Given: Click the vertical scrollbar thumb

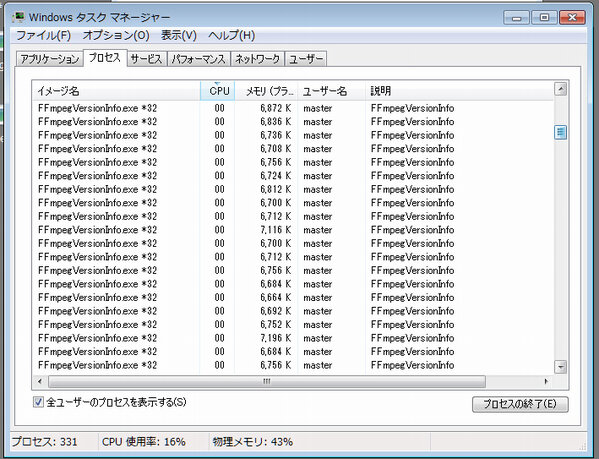Looking at the screenshot, I should point(560,133).
